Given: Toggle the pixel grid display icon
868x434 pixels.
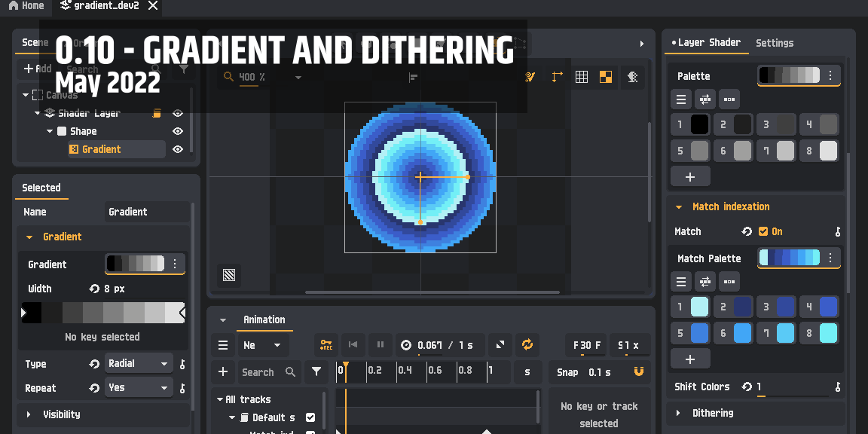Looking at the screenshot, I should click(581, 77).
